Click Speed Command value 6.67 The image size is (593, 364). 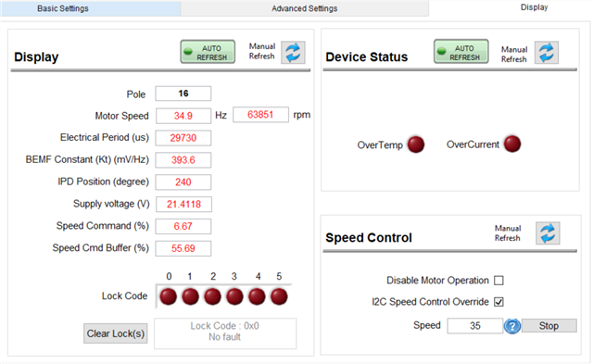183,226
